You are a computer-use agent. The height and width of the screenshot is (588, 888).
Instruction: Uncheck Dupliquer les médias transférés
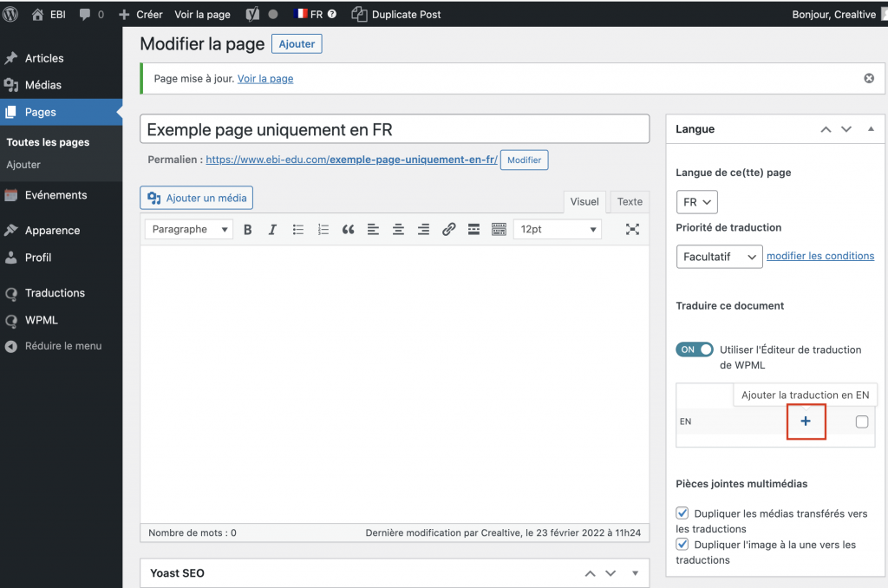pyautogui.click(x=682, y=513)
